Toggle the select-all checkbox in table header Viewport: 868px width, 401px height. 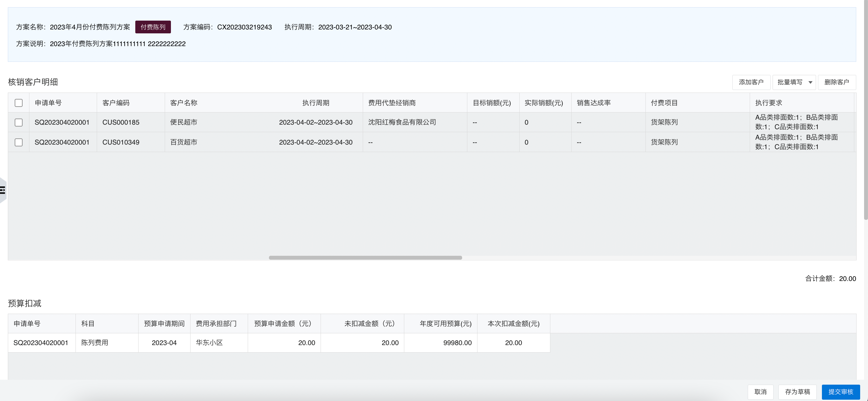coord(19,103)
